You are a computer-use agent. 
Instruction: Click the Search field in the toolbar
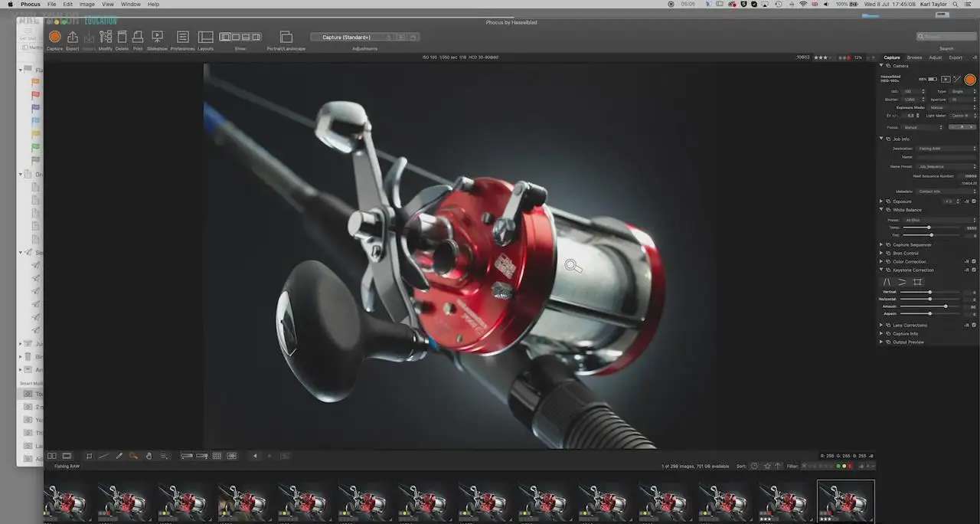[946, 37]
